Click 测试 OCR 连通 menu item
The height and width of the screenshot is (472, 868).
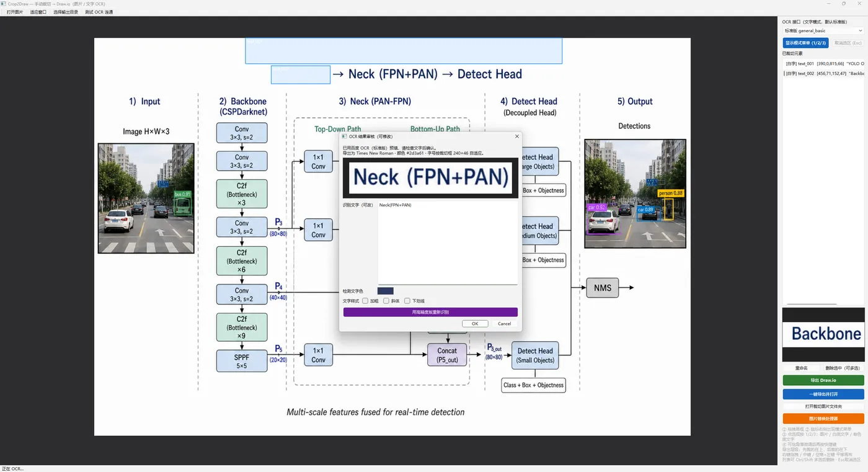(99, 12)
